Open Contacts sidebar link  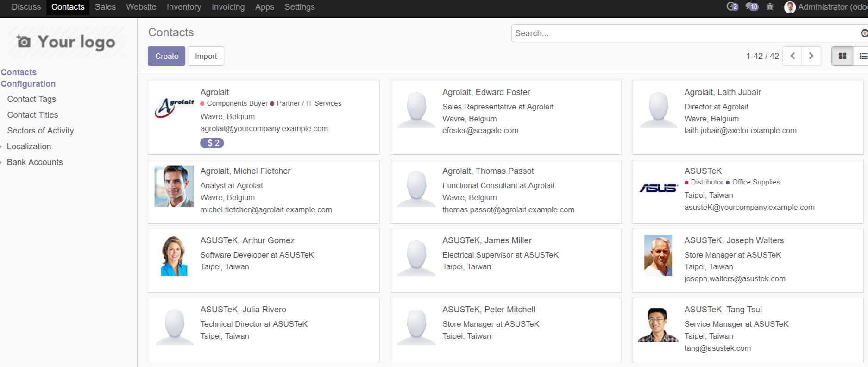point(19,72)
